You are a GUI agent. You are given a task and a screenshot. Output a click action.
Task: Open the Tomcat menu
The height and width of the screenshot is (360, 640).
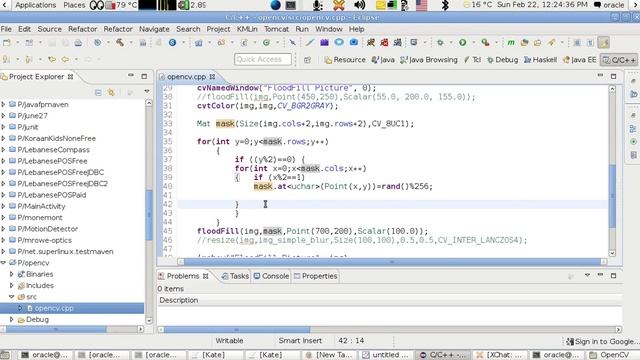pos(276,29)
